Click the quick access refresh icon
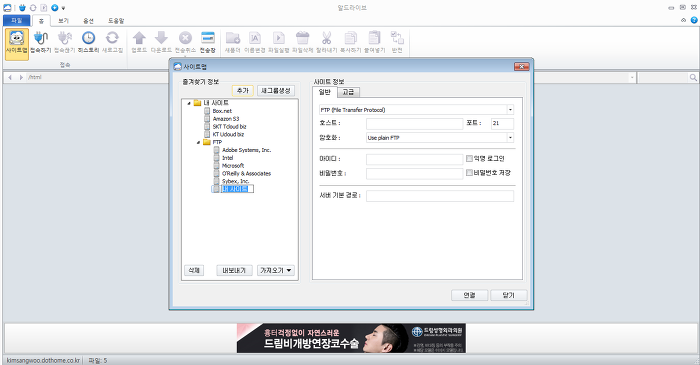This screenshot has width=700, height=365. [x=33, y=8]
